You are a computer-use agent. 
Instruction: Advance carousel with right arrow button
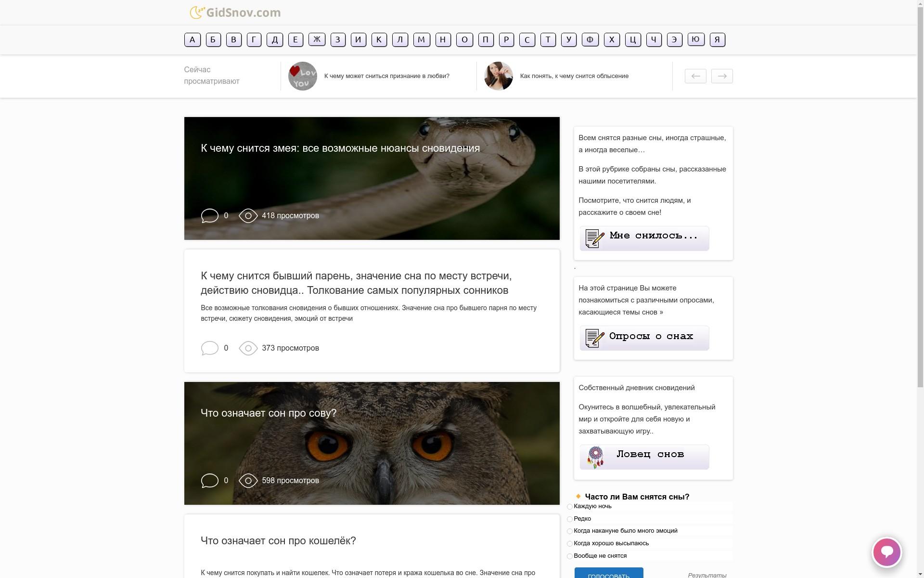[722, 76]
